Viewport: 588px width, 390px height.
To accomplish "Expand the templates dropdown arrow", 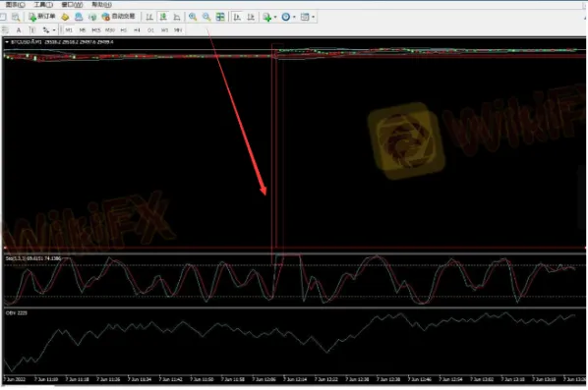I will [x=313, y=17].
